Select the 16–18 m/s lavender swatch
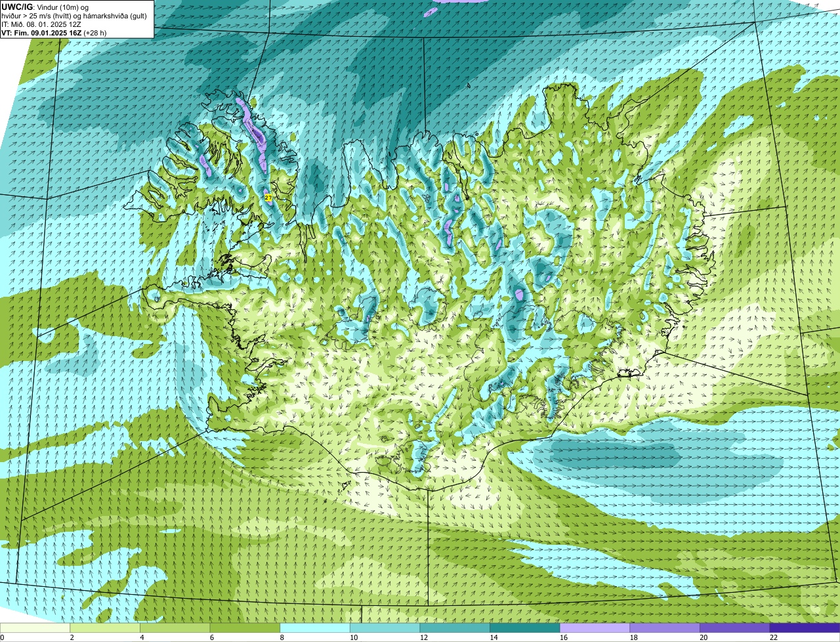 (595, 628)
